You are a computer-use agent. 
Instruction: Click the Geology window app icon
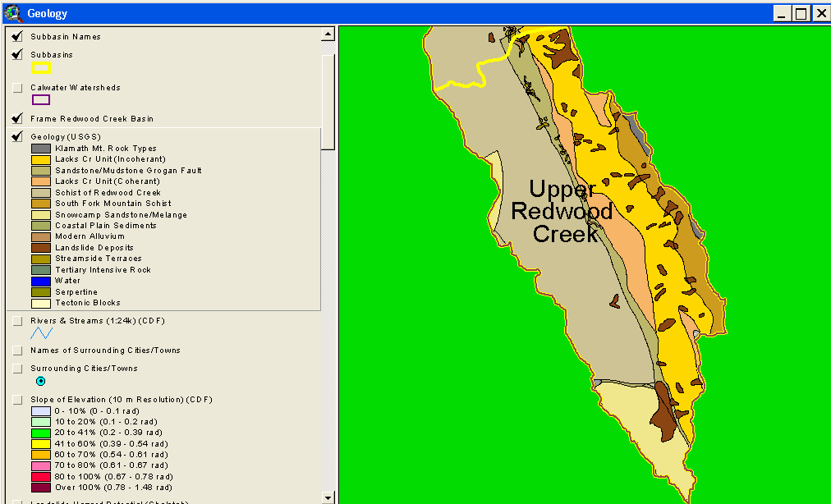[x=12, y=12]
